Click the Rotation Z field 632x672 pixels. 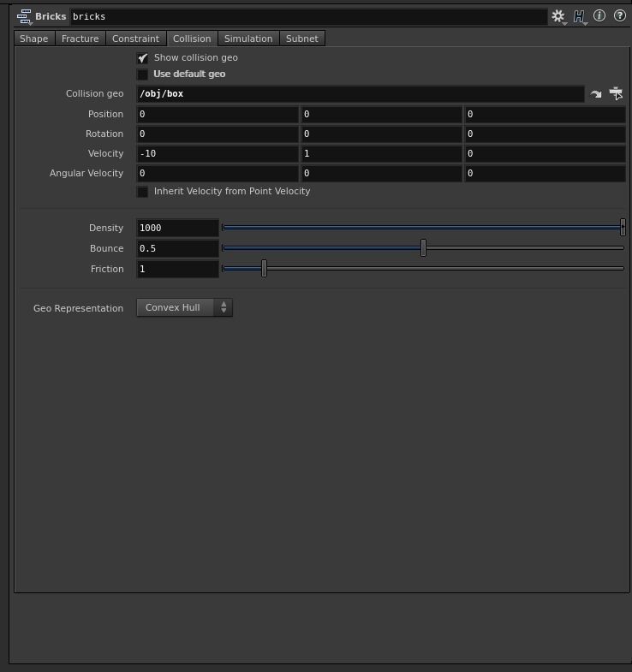tap(545, 134)
